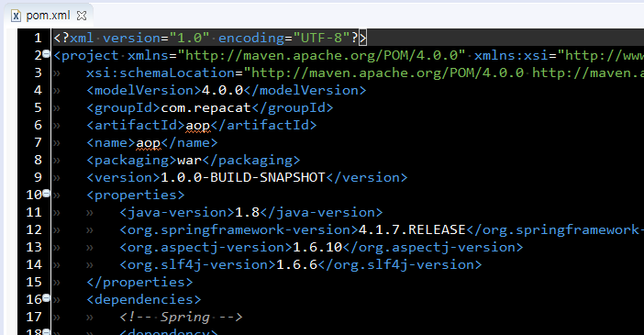
Task: Click line number 9 in the gutter
Action: (x=38, y=177)
